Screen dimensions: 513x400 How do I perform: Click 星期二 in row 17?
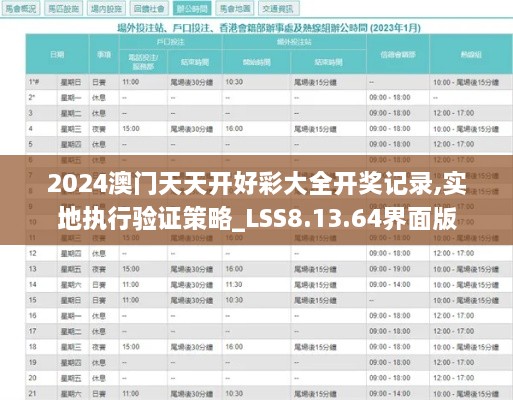click(71, 332)
